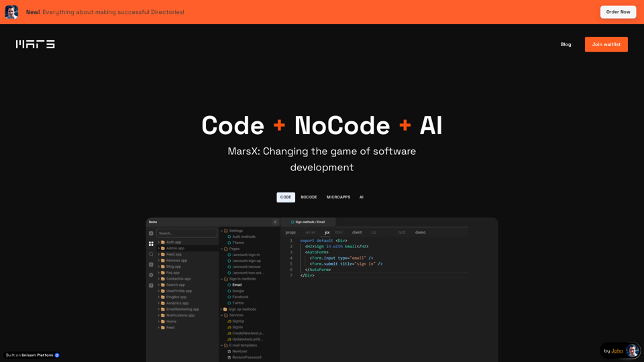Screen dimensions: 644x362
Task: Click the verified badge next to Unicorn Platform
Action: [x=57, y=355]
